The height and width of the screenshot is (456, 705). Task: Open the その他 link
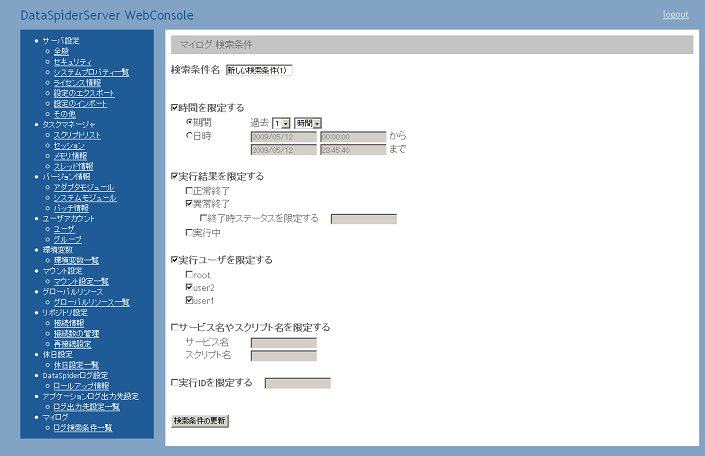point(65,114)
